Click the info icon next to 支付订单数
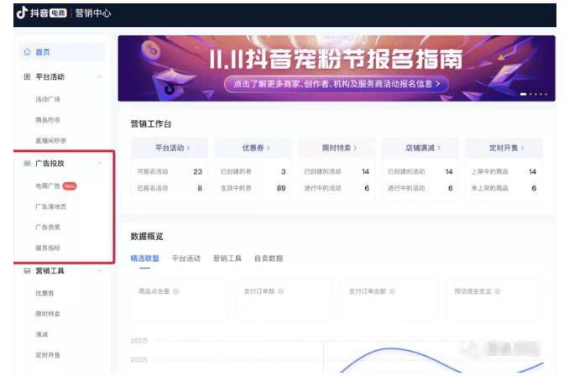 (281, 291)
